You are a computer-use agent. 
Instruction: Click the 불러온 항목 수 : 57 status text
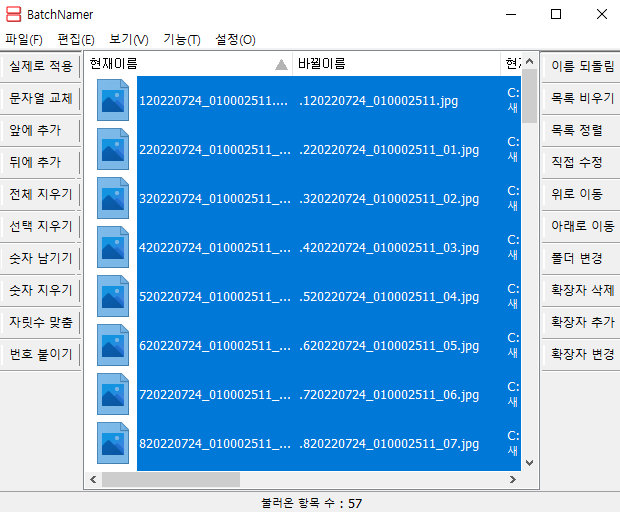click(312, 503)
